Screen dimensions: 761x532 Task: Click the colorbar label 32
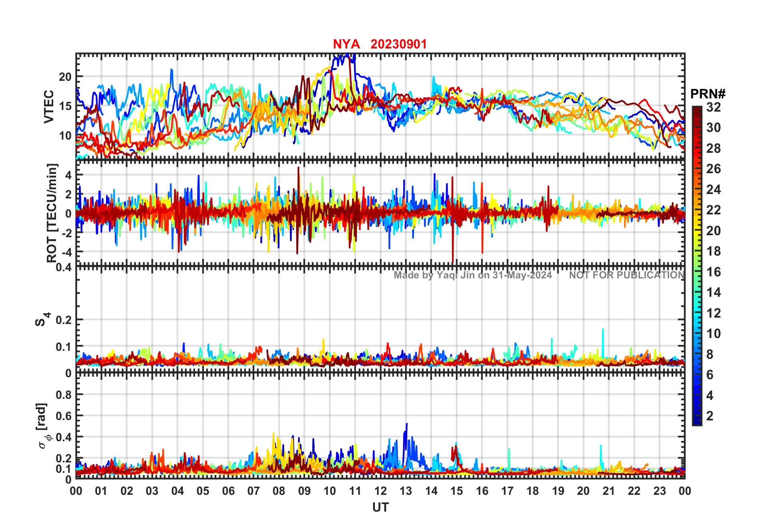point(713,107)
